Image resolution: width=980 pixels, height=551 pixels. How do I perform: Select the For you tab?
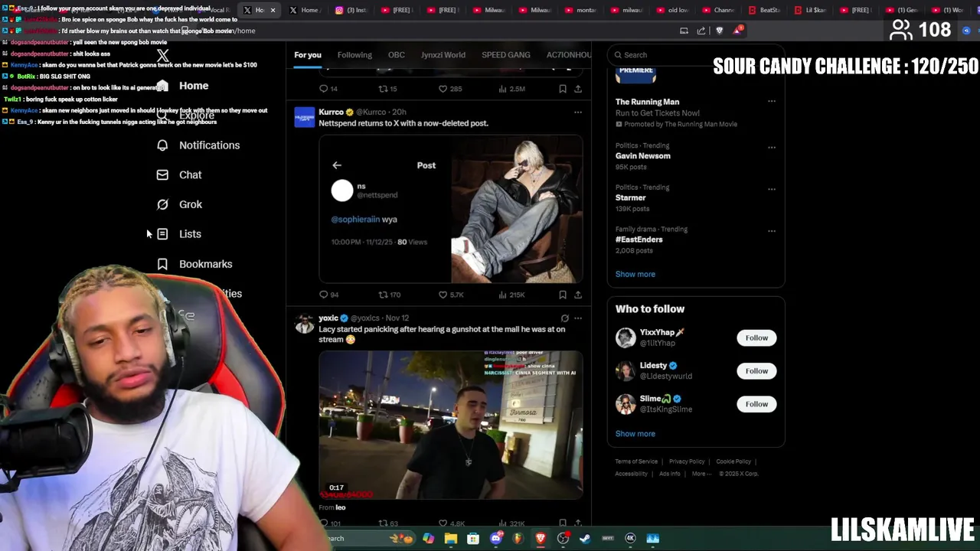[x=308, y=55]
